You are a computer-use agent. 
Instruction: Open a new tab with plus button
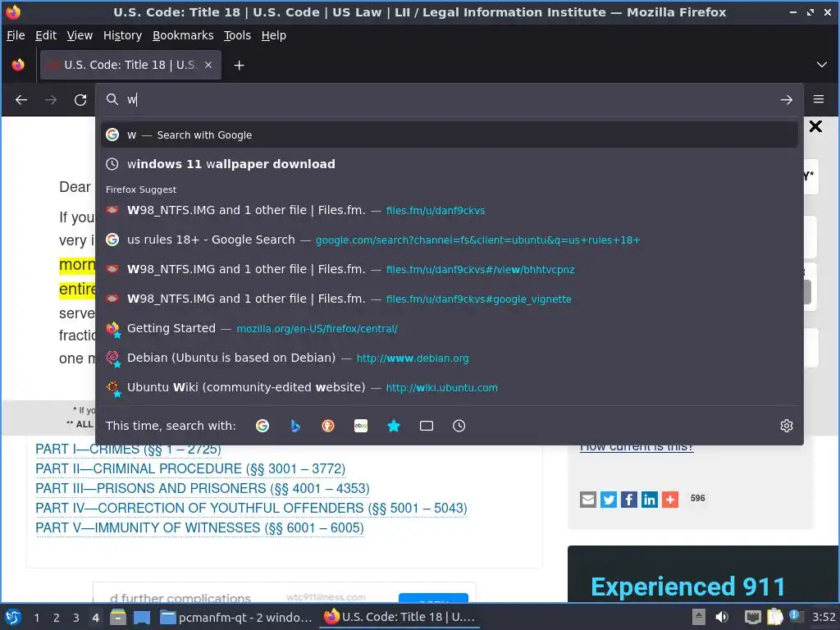point(239,65)
